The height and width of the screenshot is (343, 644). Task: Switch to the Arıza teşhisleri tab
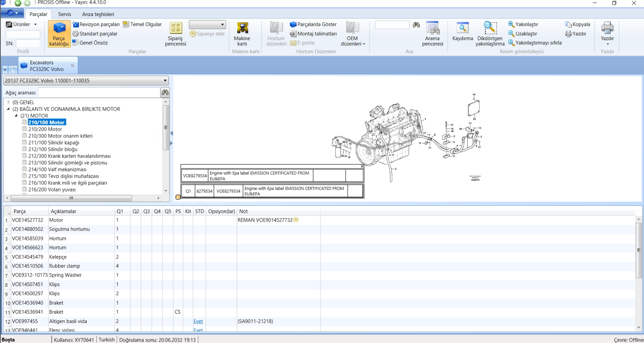[98, 14]
